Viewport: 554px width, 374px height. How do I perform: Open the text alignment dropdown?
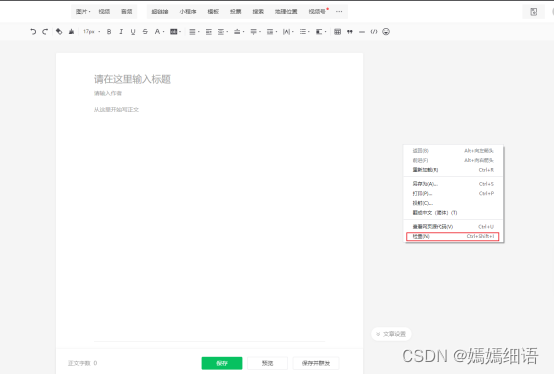(x=194, y=32)
